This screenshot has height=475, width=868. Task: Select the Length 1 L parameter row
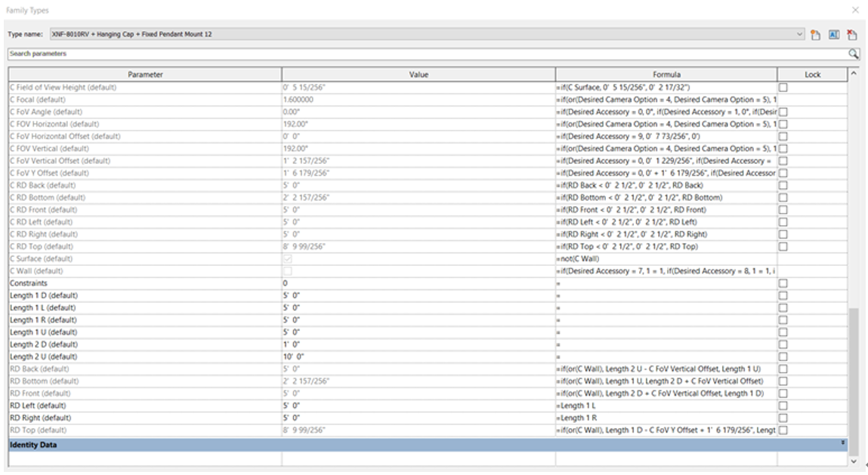(x=145, y=307)
